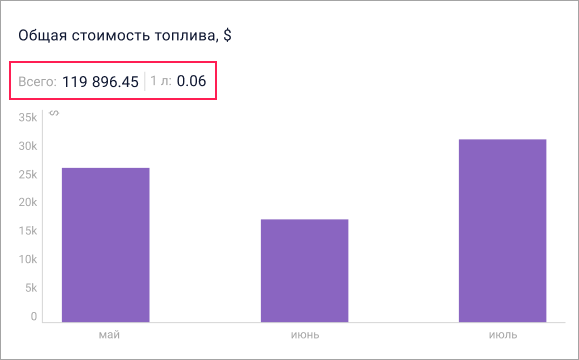This screenshot has width=579, height=360.
Task: Click the purple май bar
Action: [x=106, y=245]
